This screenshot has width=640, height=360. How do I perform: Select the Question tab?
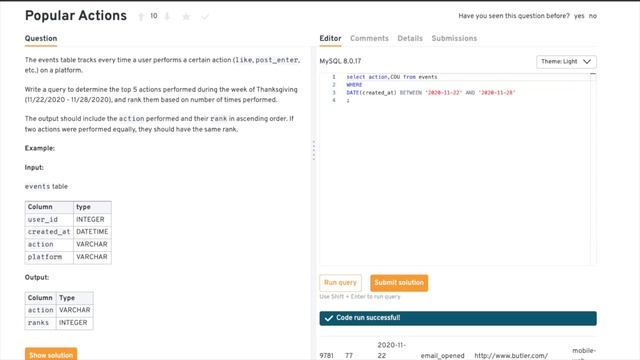click(x=41, y=38)
